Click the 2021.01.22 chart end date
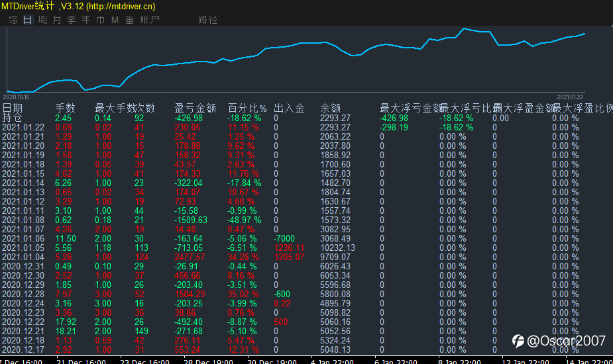 [x=570, y=97]
